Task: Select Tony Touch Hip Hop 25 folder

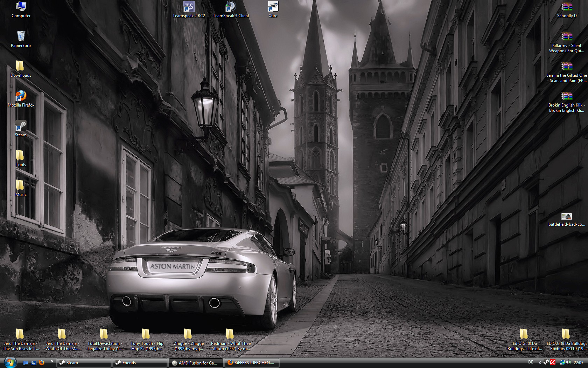Action: coord(147,340)
